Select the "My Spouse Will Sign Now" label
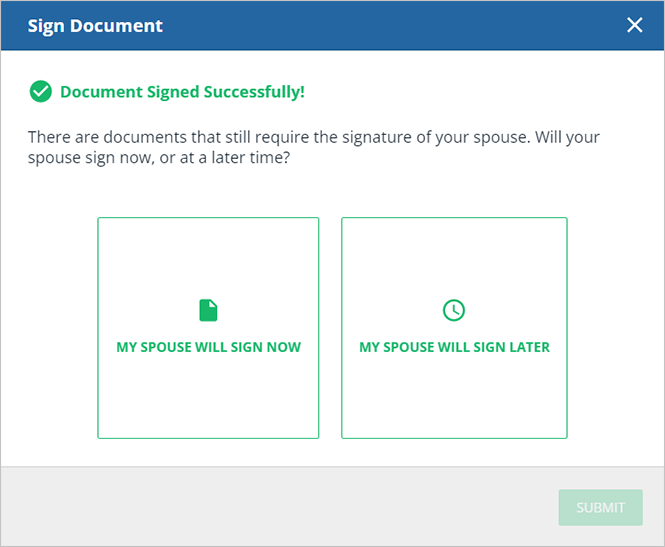Screen dimensions: 665x547 click(208, 348)
